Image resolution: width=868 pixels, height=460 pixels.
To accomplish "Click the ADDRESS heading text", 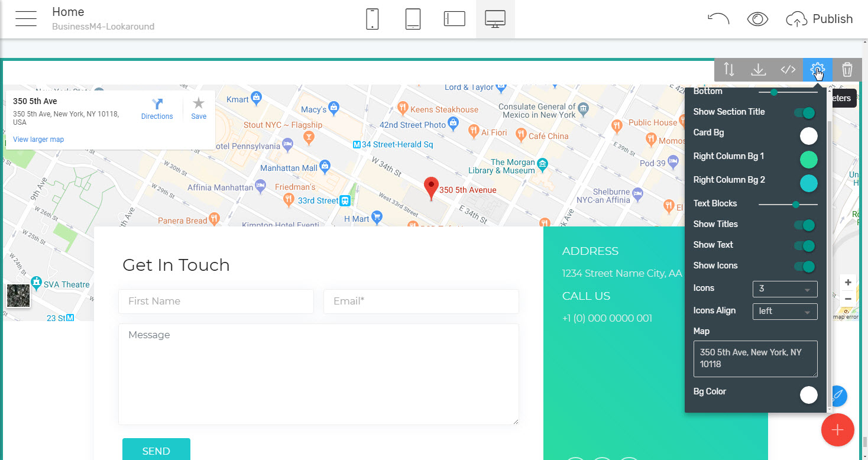I will (590, 251).
